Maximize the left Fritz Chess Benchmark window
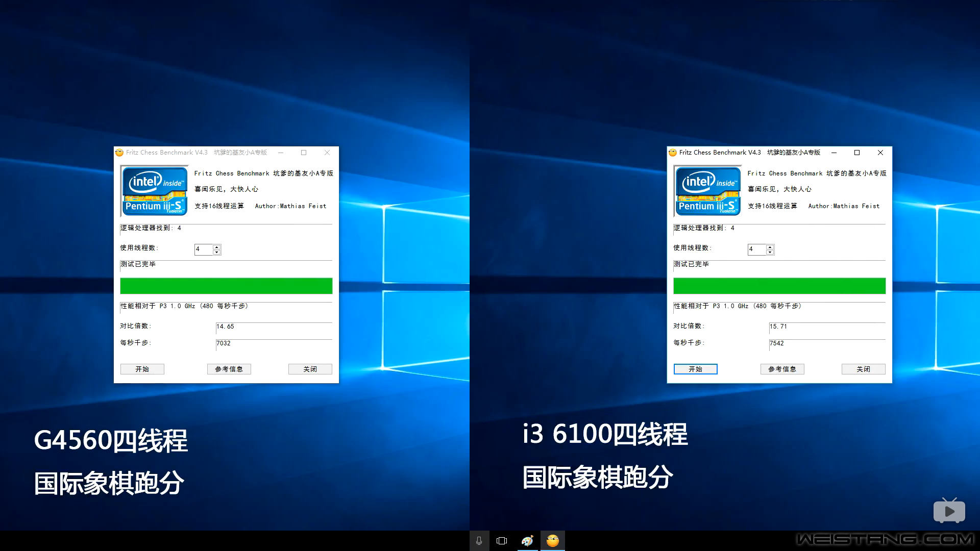This screenshot has width=980, height=551. 304,153
